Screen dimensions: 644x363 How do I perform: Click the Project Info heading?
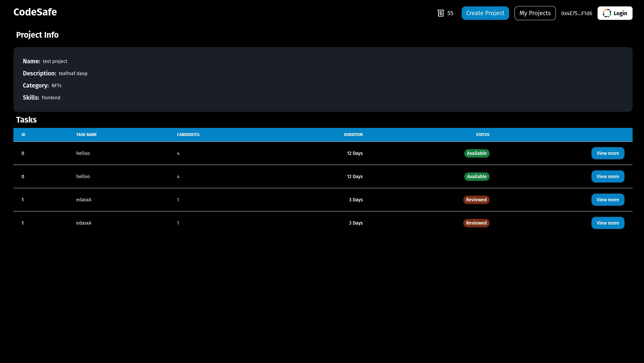point(37,35)
